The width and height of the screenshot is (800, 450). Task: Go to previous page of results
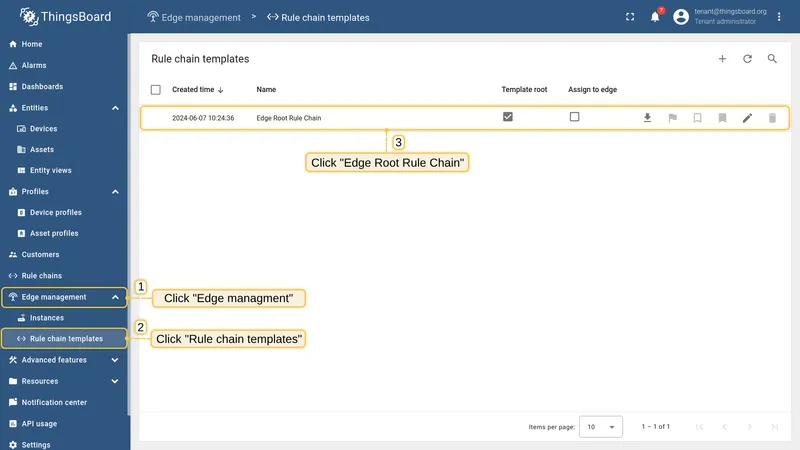[x=724, y=427]
